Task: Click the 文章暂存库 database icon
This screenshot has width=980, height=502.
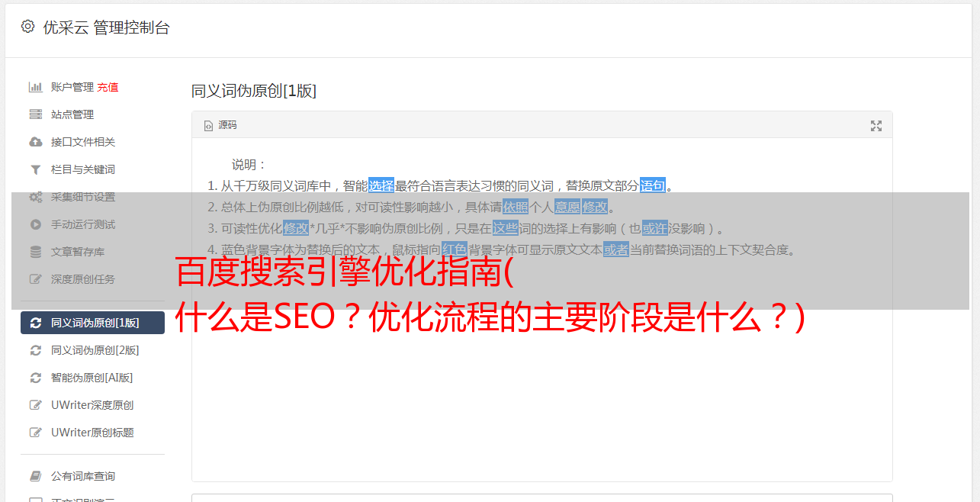Action: point(35,252)
